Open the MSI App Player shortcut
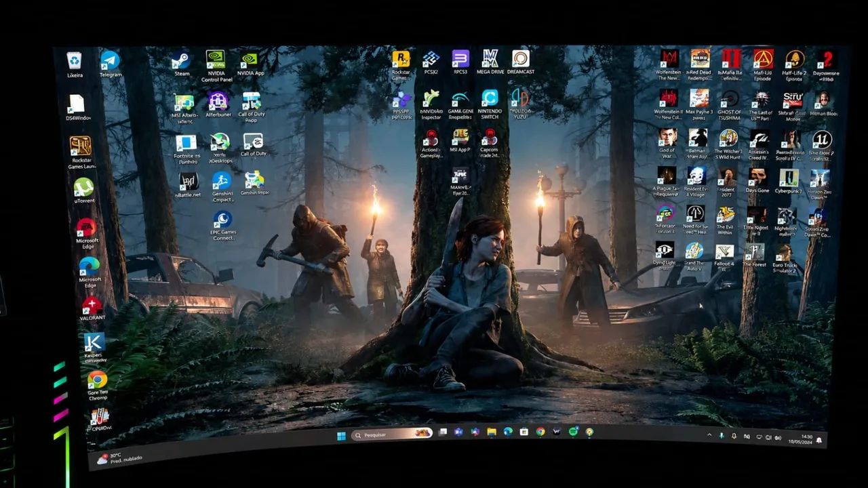This screenshot has height=488, width=868. click(x=460, y=140)
